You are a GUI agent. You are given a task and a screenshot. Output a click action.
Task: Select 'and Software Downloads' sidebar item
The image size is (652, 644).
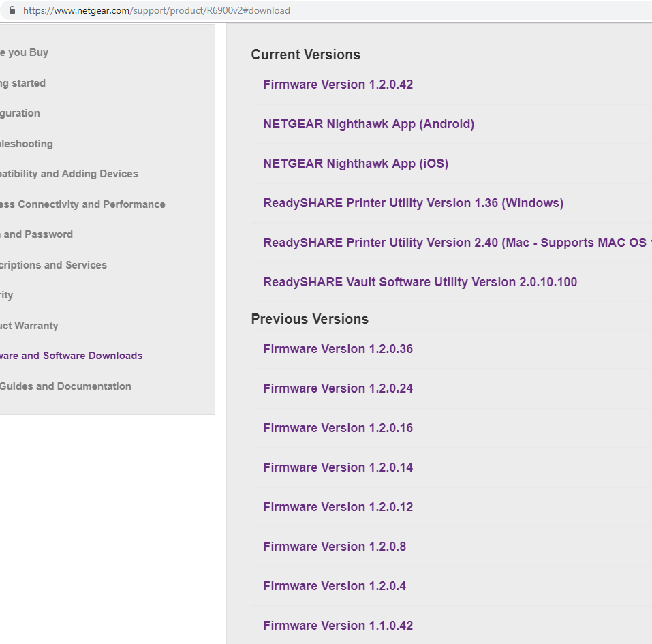[71, 356]
